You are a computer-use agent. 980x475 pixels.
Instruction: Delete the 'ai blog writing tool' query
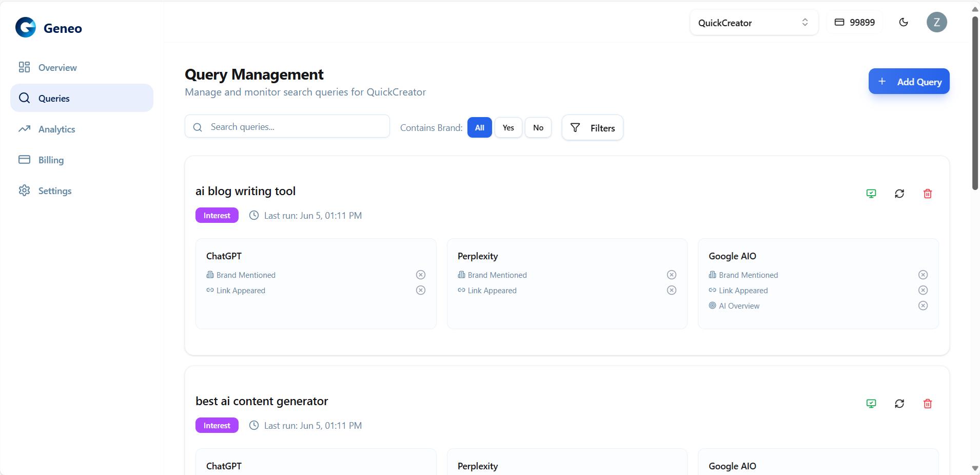[x=927, y=194]
